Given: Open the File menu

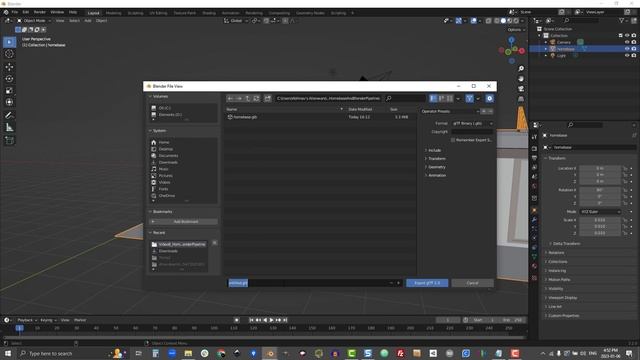Looking at the screenshot, I should point(15,12).
